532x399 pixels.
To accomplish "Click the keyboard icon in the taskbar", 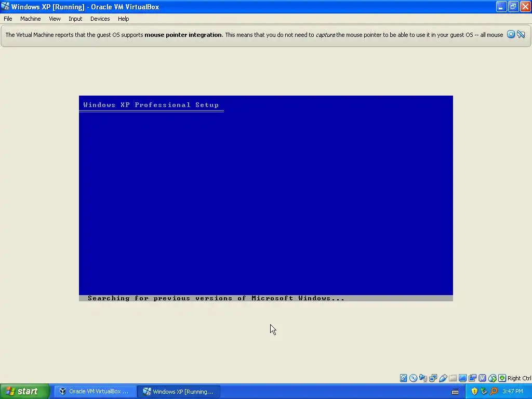I will [455, 392].
